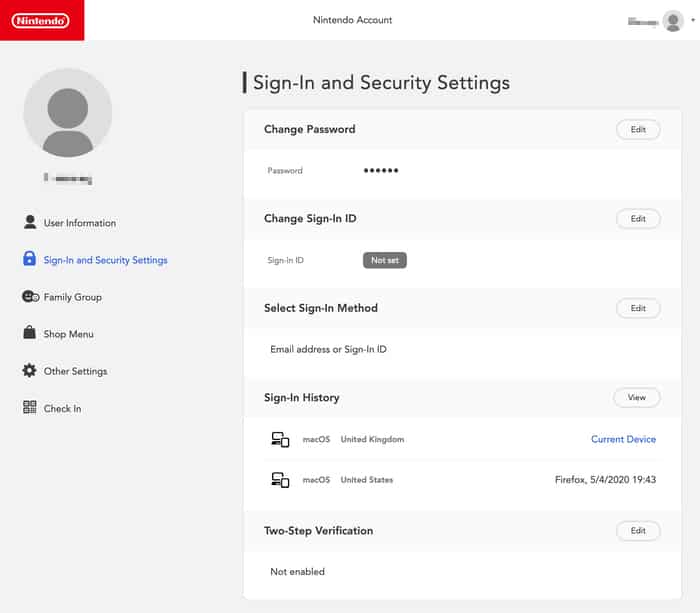Click the blue lock icon in sidebar
The height and width of the screenshot is (613, 700).
coord(29,258)
